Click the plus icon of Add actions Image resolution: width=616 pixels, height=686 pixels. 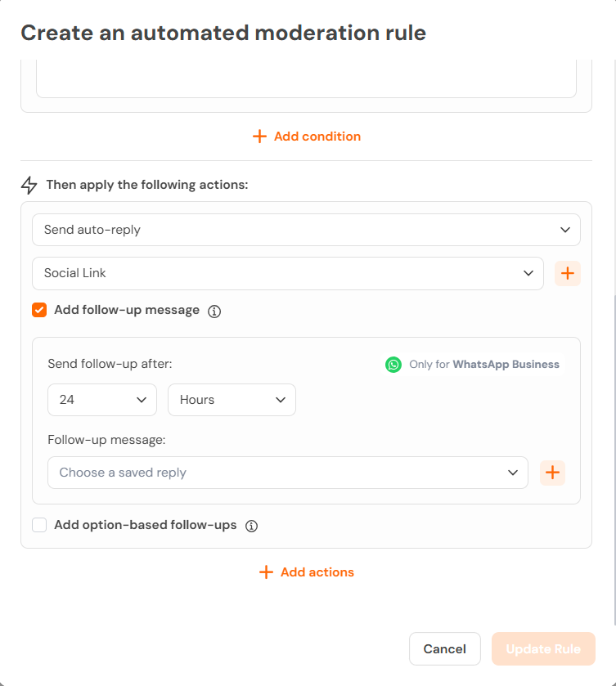point(266,572)
